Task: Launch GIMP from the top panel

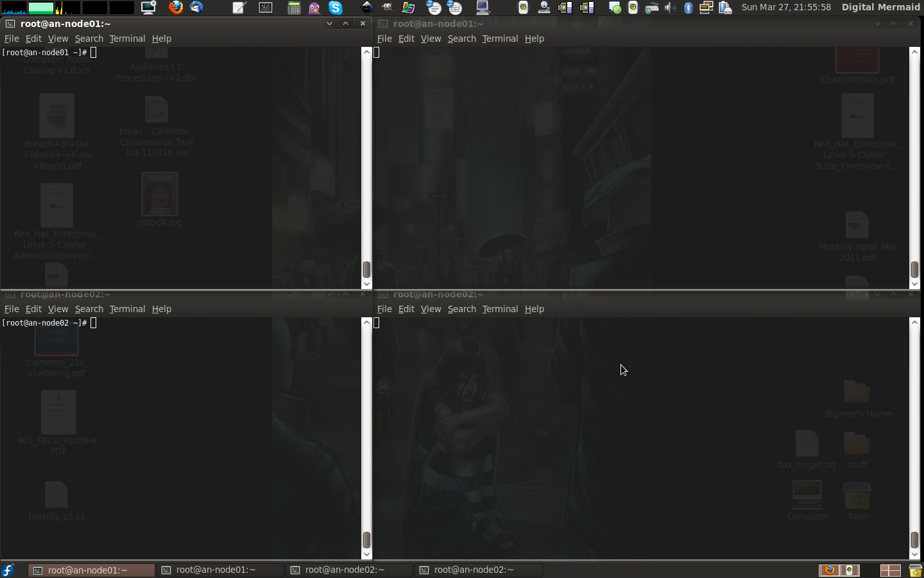Action: 387,8
